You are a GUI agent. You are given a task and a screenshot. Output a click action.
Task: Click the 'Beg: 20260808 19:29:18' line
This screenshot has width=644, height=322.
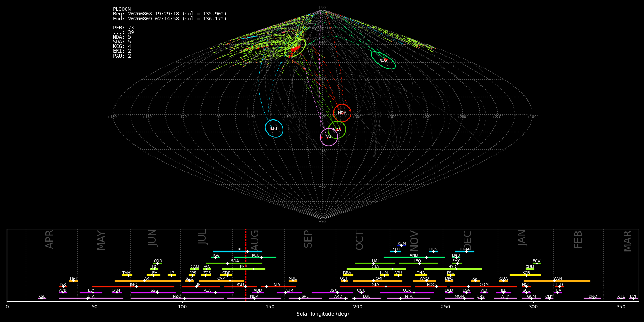(170, 14)
